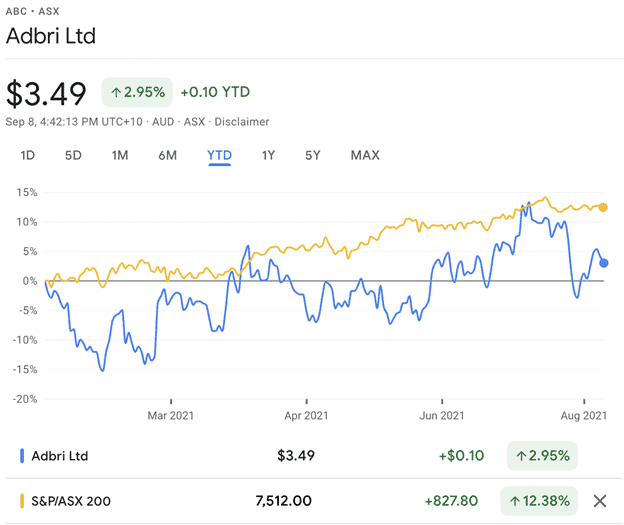The width and height of the screenshot is (624, 525).
Task: Click the -20% y-axis label
Action: [x=25, y=399]
